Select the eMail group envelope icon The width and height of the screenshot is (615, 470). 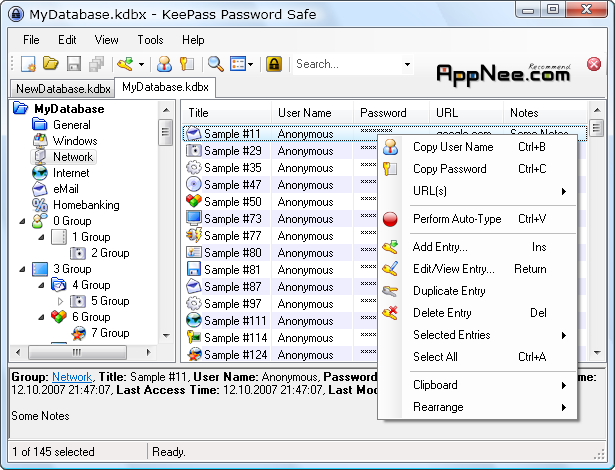pos(40,189)
